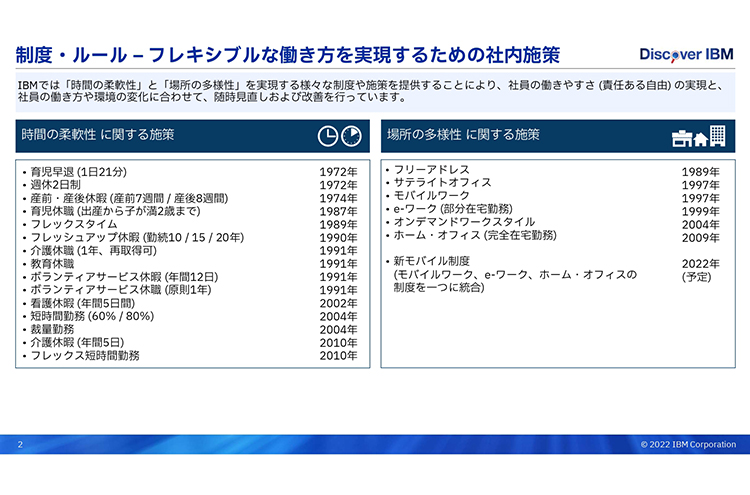Click '© 2022 IBM Corporation' footer text
This screenshot has height=495, width=750.
[x=688, y=444]
